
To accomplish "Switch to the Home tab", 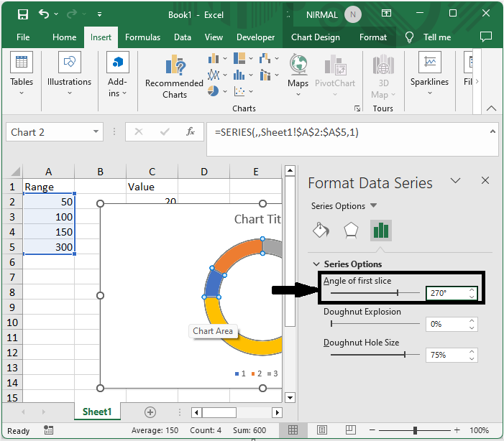I will pyautogui.click(x=64, y=37).
